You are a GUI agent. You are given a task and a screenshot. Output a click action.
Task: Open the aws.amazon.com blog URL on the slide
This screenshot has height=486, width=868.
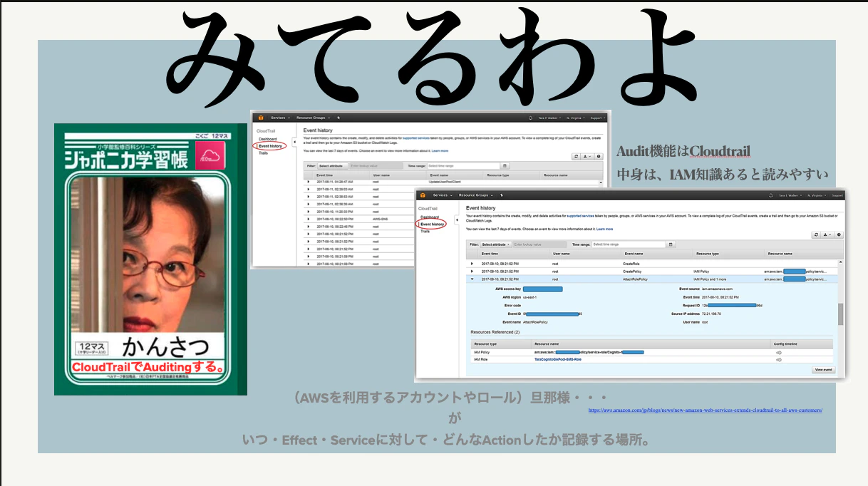tap(706, 410)
